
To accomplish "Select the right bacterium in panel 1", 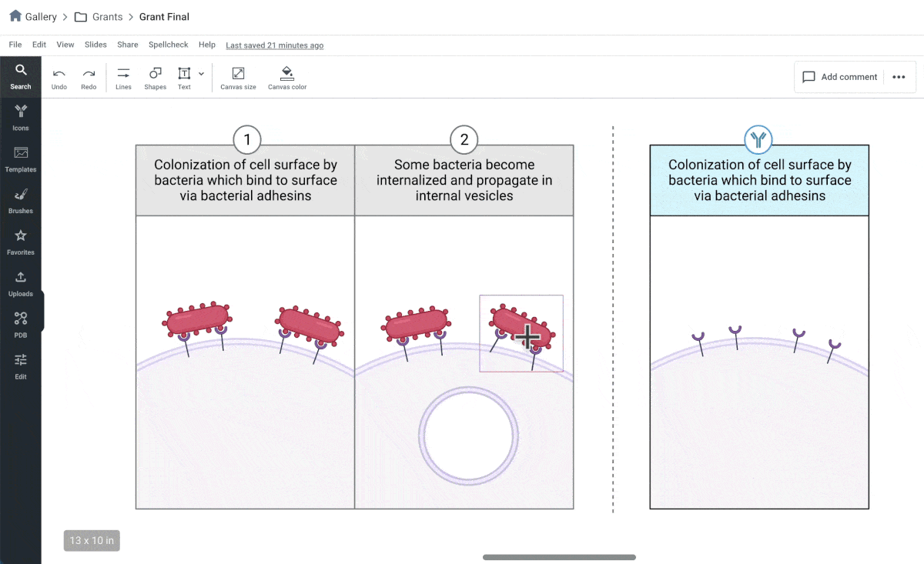I will coord(310,324).
